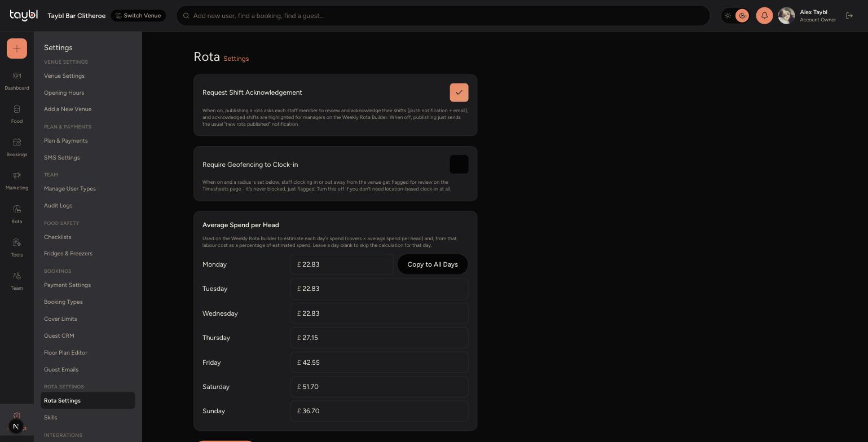Go to the Bookings sidebar icon

pyautogui.click(x=17, y=143)
